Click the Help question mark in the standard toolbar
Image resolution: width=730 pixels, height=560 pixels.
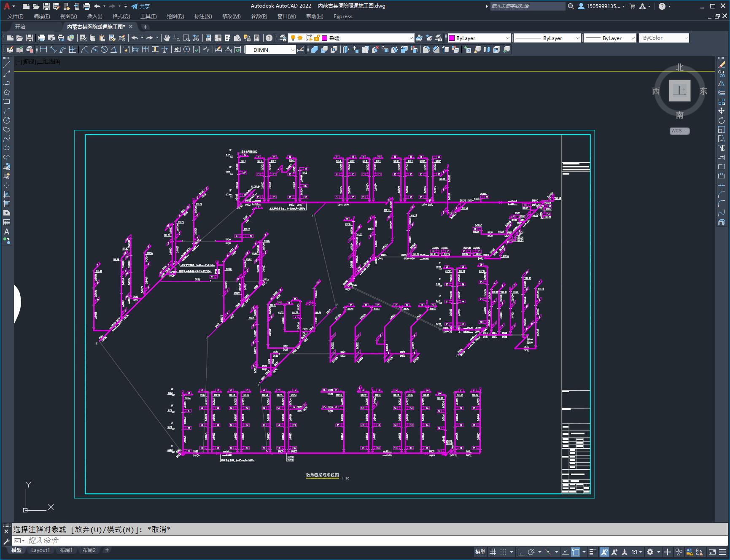[x=269, y=38]
